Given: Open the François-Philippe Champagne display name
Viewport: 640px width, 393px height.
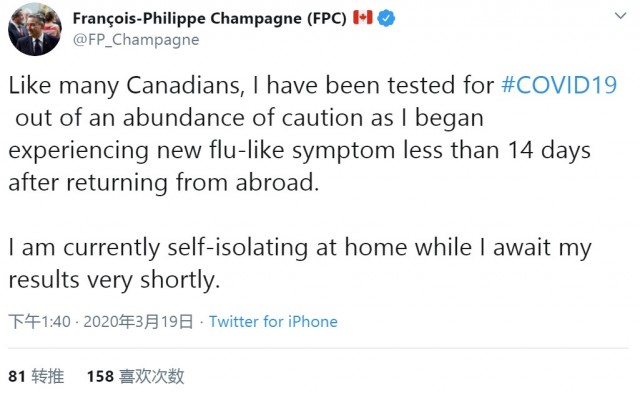Looking at the screenshot, I should click(x=210, y=18).
